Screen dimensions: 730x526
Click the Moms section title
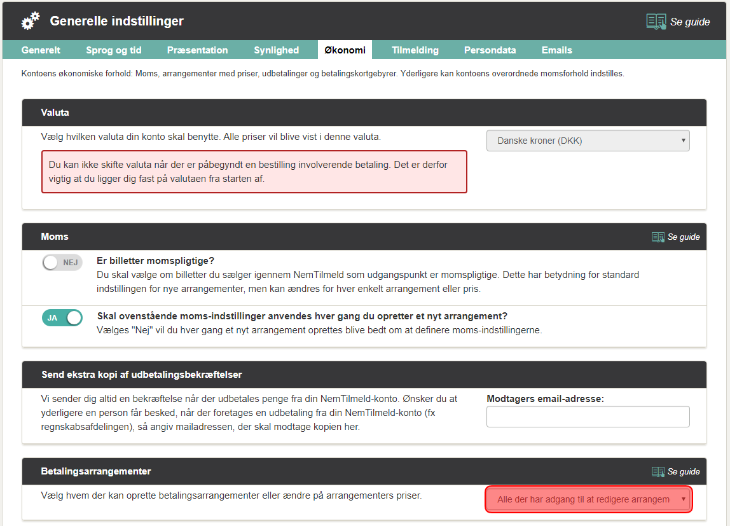54,236
